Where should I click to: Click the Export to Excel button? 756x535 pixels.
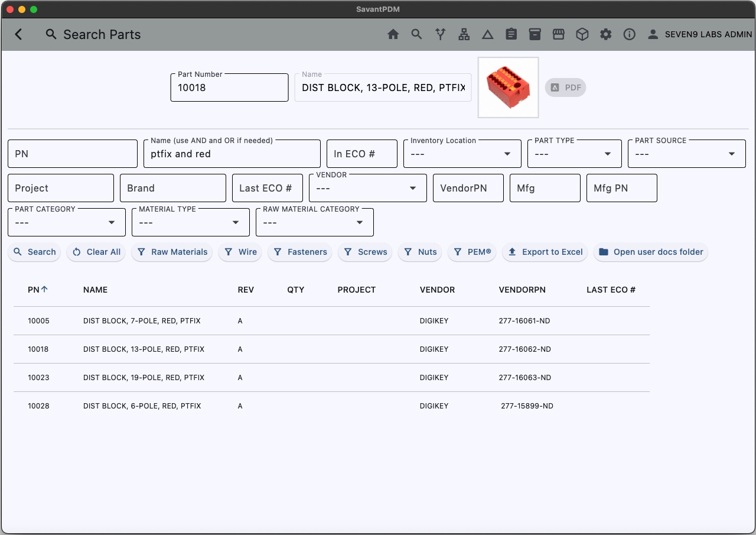click(x=545, y=252)
